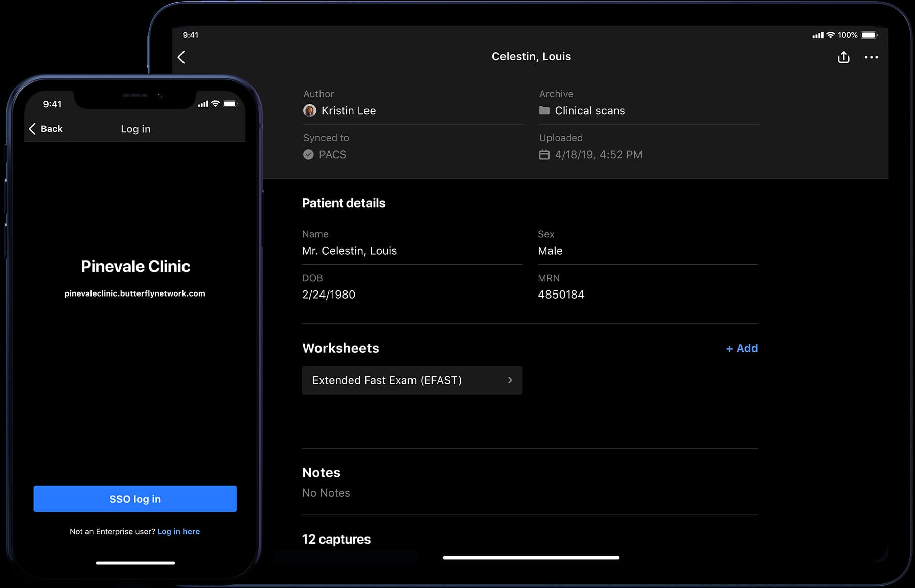This screenshot has height=588, width=915.
Task: Open the Extended Fast Exam (EFAST) worksheet
Action: (412, 380)
